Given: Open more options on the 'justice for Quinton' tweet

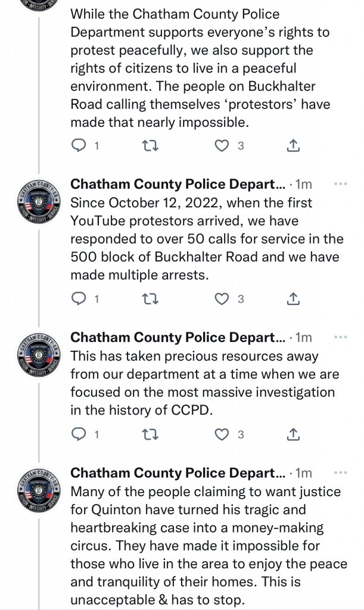Looking at the screenshot, I should tap(340, 472).
